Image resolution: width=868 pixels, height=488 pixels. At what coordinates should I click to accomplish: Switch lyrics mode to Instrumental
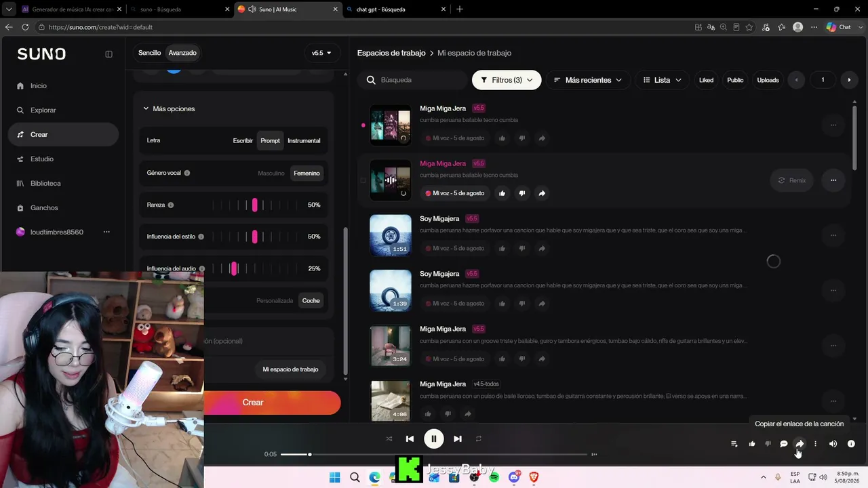point(304,141)
